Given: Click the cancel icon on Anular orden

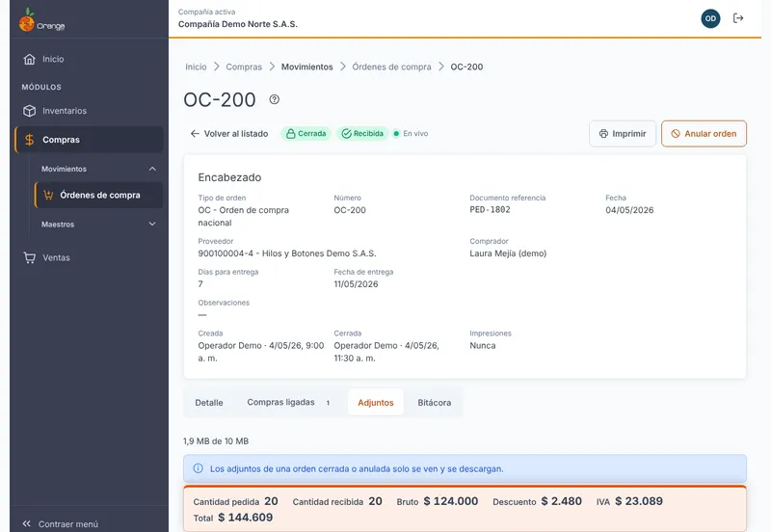Looking at the screenshot, I should (x=676, y=134).
